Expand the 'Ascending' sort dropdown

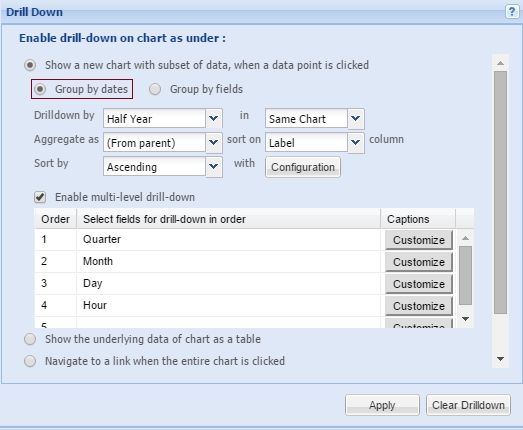[x=214, y=167]
